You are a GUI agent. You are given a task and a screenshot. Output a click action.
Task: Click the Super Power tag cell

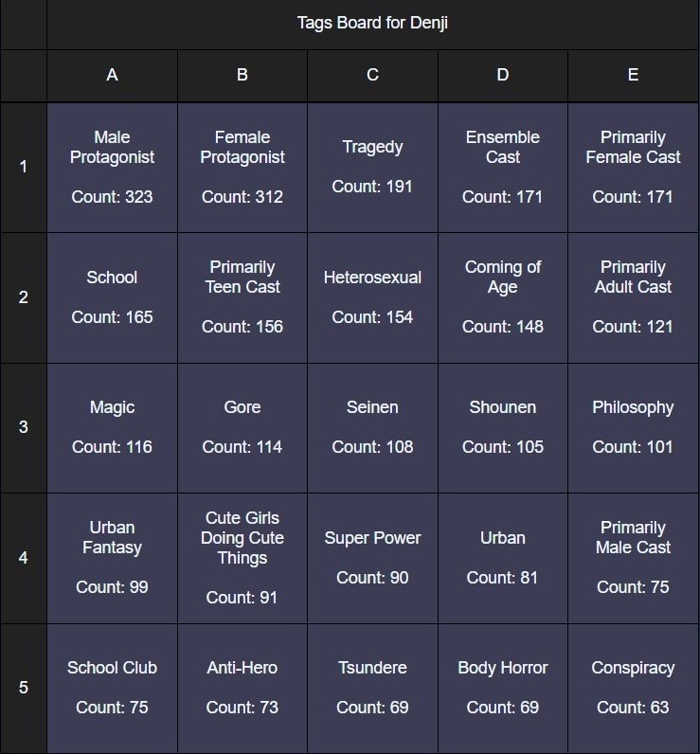(x=372, y=557)
